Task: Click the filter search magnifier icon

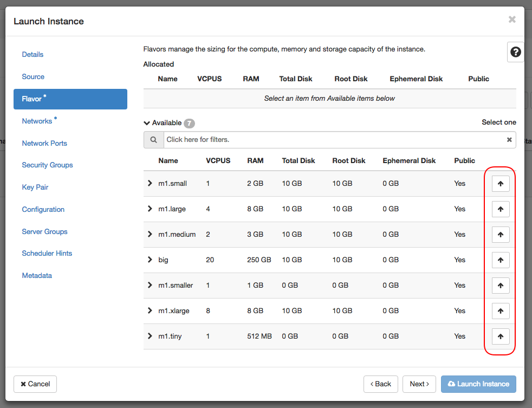Action: click(154, 140)
